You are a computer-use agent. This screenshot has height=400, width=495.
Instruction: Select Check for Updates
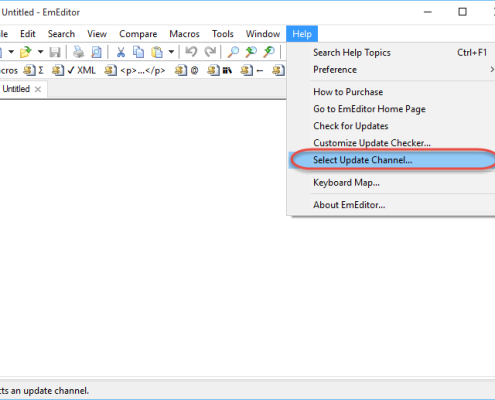391,126
